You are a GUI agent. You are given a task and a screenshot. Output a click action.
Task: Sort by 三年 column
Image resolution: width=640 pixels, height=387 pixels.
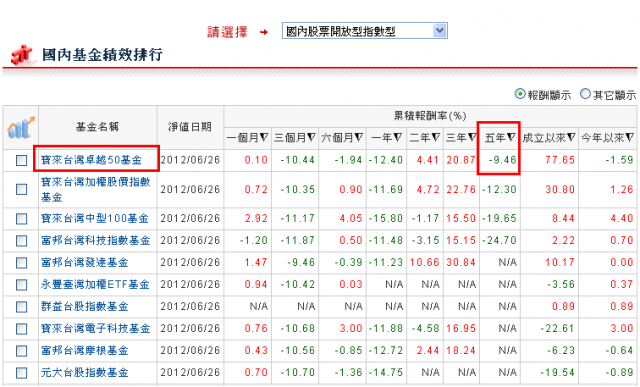[x=461, y=138]
